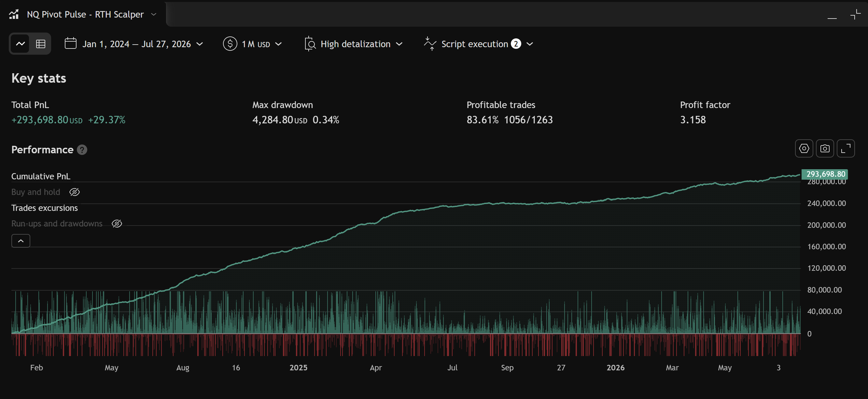Expand the Script execution dropdown
This screenshot has width=868, height=399.
(479, 44)
